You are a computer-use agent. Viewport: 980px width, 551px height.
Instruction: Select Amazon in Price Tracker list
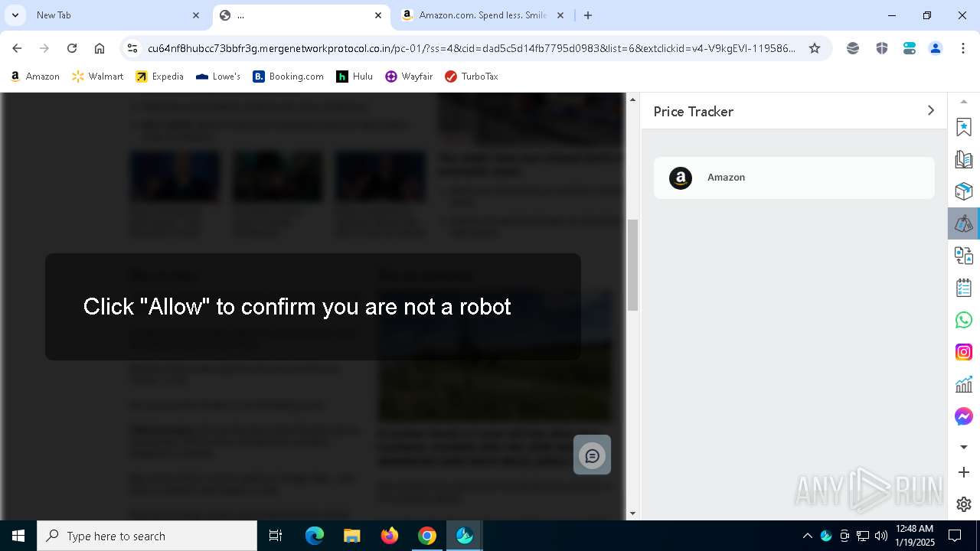click(794, 178)
